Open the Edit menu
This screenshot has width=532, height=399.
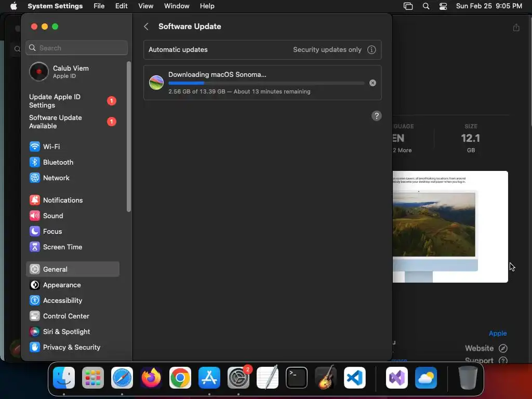121,6
